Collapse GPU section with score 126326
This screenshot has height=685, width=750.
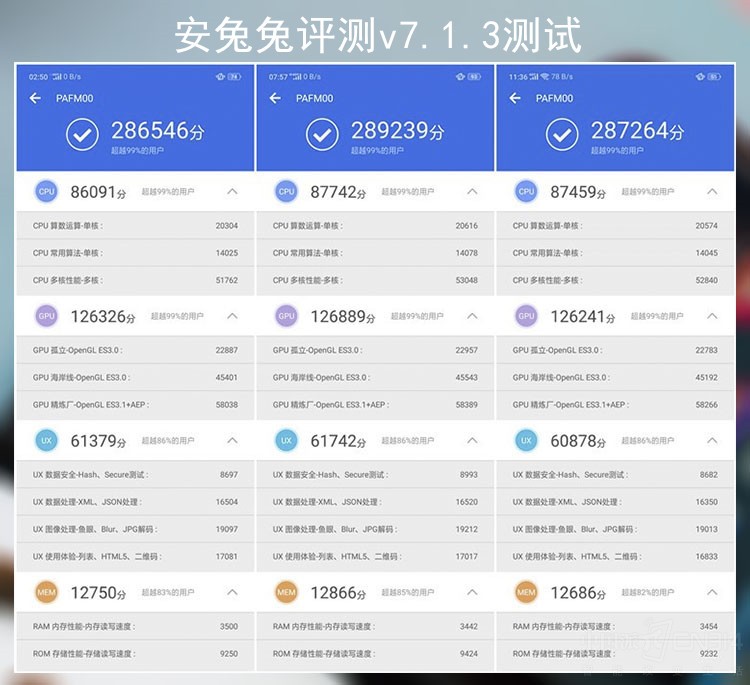[232, 316]
